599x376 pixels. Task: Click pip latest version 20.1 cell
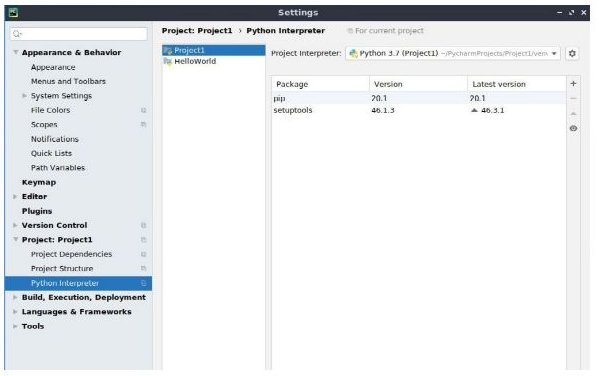tap(478, 99)
